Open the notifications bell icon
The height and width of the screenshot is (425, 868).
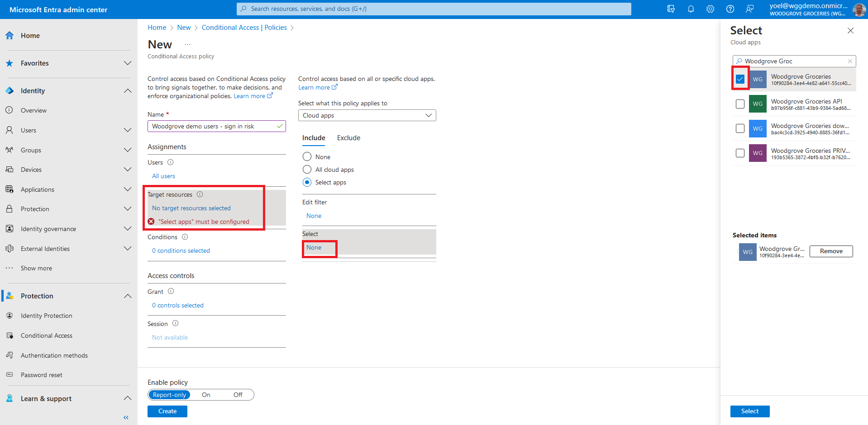pyautogui.click(x=691, y=9)
